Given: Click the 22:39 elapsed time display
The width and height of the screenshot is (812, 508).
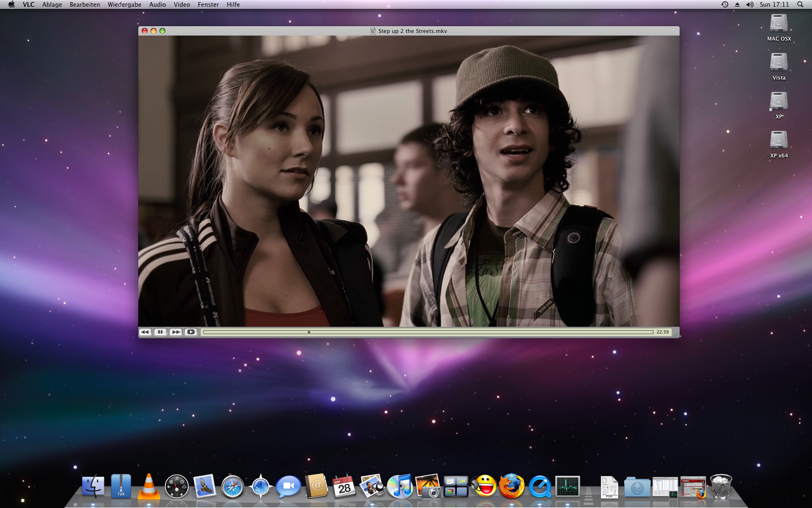Looking at the screenshot, I should pyautogui.click(x=663, y=332).
